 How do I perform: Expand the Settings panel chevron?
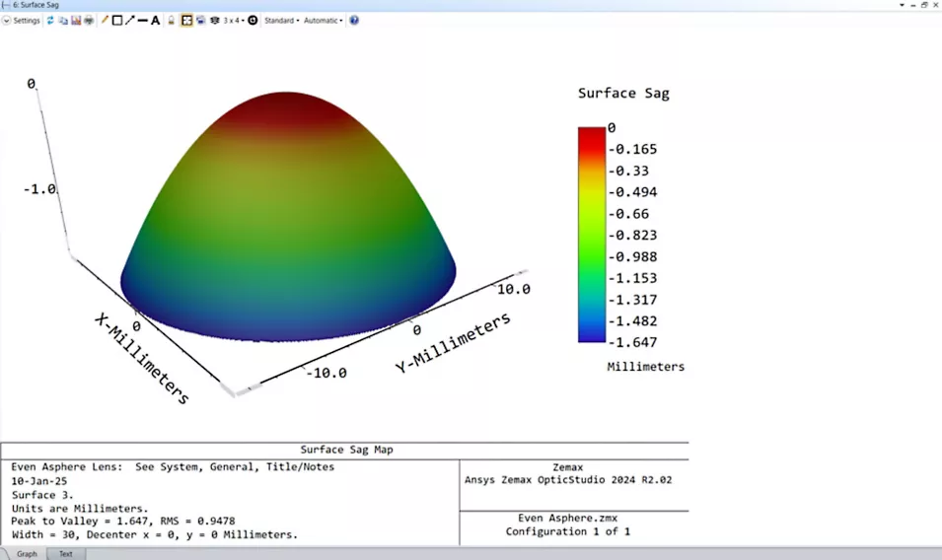point(6,20)
